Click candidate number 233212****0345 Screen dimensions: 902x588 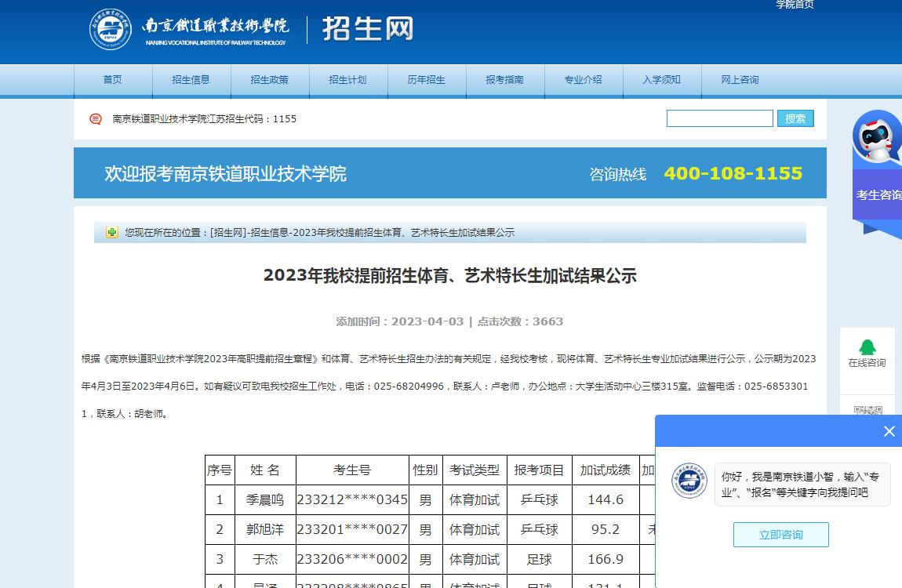[x=352, y=500]
